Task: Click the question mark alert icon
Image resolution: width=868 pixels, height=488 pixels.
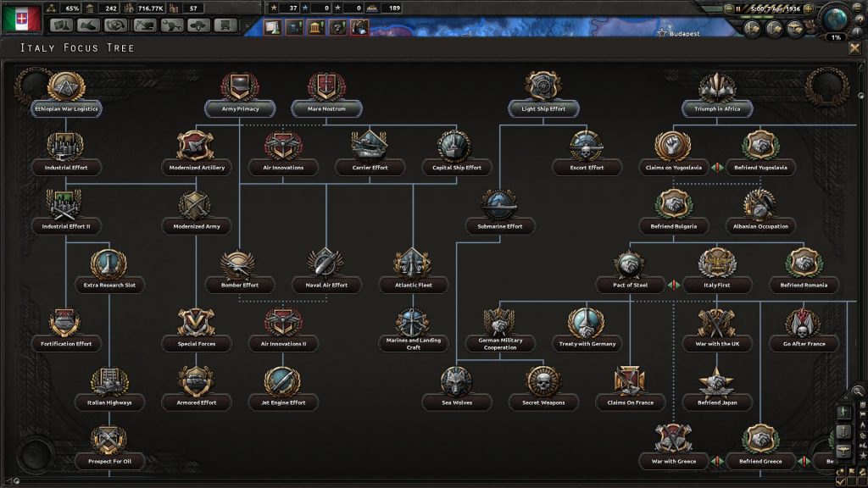Action: coord(337,27)
